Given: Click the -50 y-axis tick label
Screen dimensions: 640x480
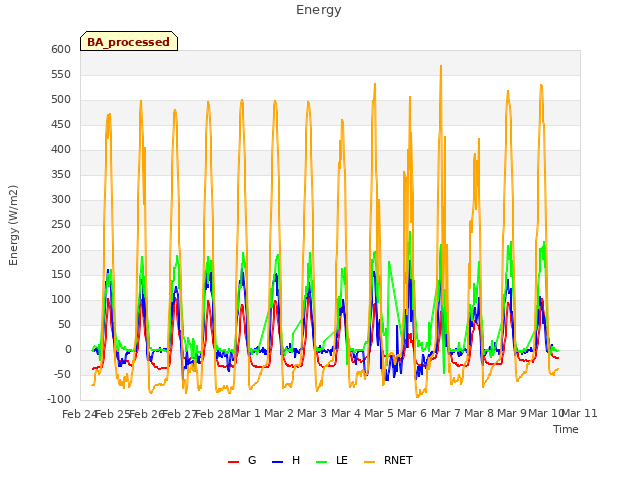Looking at the screenshot, I should [x=61, y=374].
